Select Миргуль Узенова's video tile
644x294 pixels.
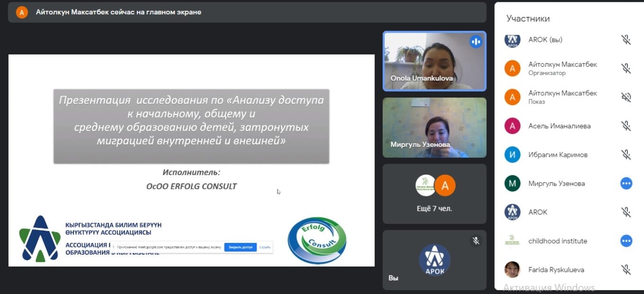pyautogui.click(x=434, y=127)
